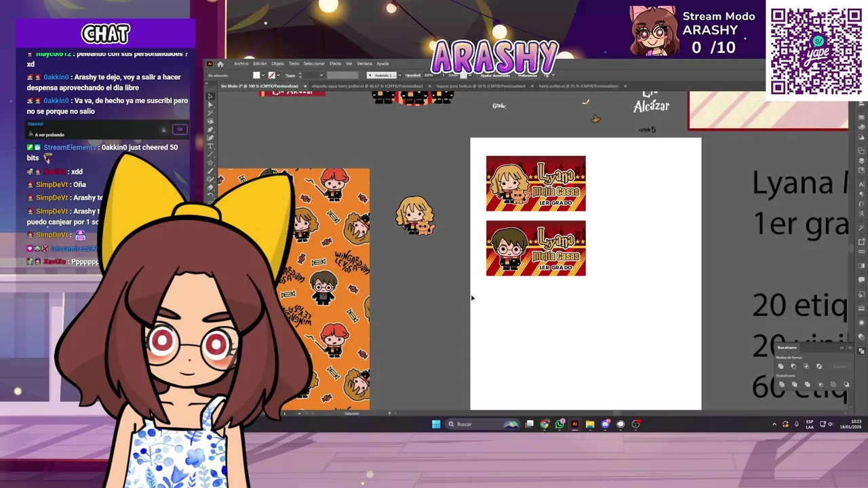The height and width of the screenshot is (488, 868).
Task: Open the Pathfinder panel options menu
Action: pyautogui.click(x=850, y=348)
